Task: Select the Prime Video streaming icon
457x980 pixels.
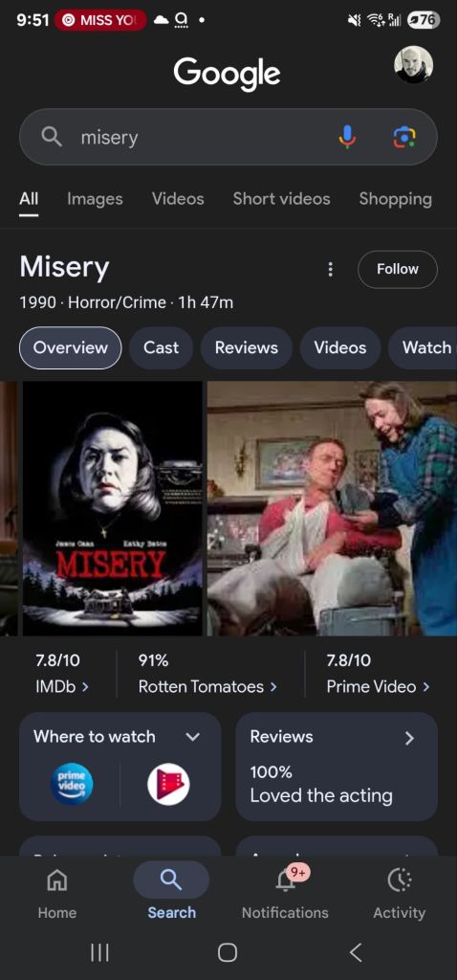Action: 72,785
